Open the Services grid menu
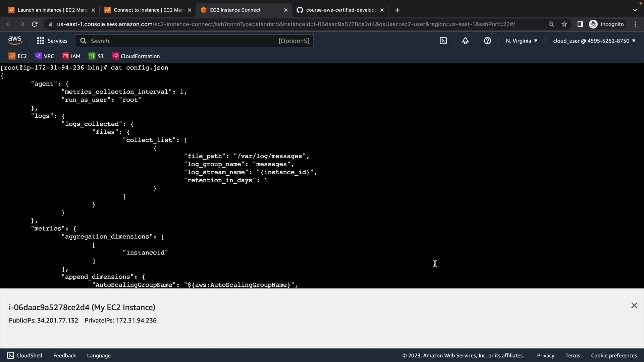The width and height of the screenshot is (644, 362). point(52,41)
